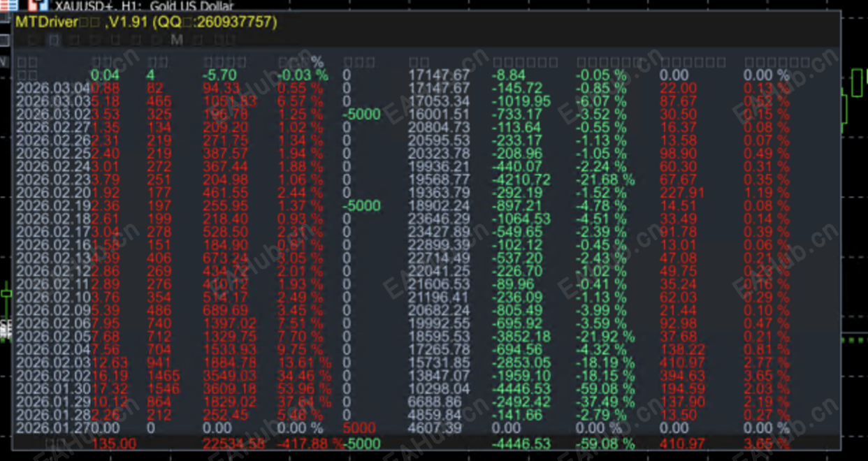Click the -5000 withdrawal on row 2026.03.02
The width and height of the screenshot is (868, 461).
[x=362, y=114]
